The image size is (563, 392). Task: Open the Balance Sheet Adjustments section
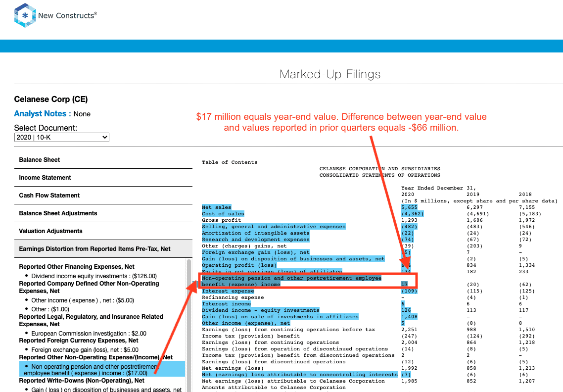(x=103, y=213)
